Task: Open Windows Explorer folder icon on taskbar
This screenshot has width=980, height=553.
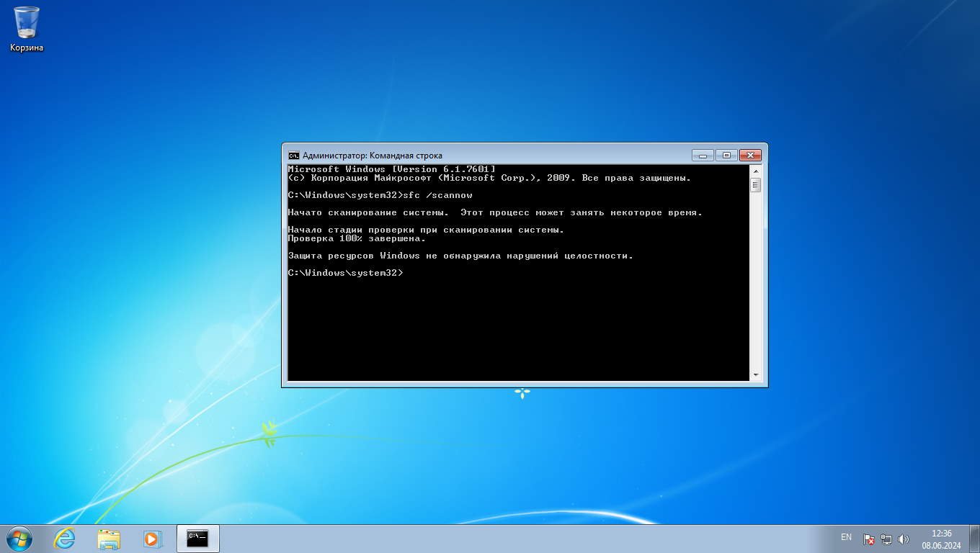Action: click(x=109, y=539)
